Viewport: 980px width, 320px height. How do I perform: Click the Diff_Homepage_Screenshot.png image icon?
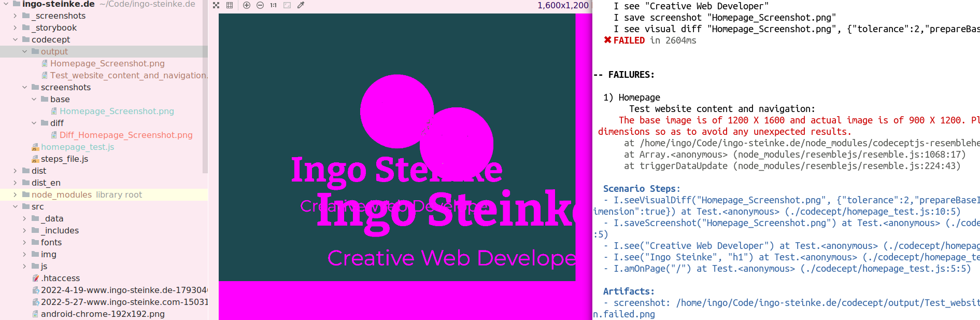click(x=54, y=135)
